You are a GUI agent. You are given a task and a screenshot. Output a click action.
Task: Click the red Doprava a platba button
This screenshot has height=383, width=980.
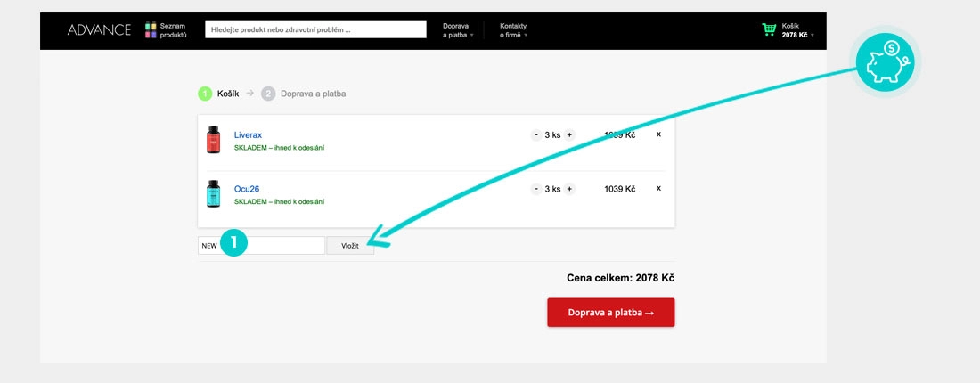(x=610, y=313)
